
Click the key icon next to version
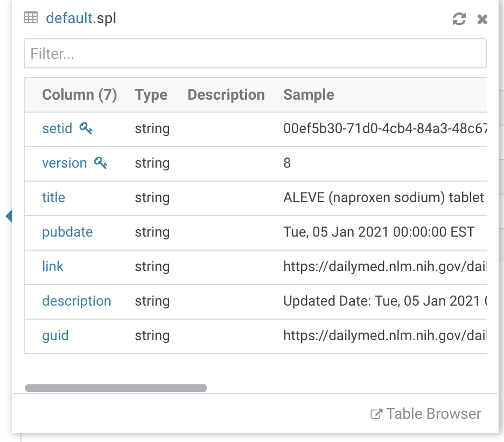point(100,162)
